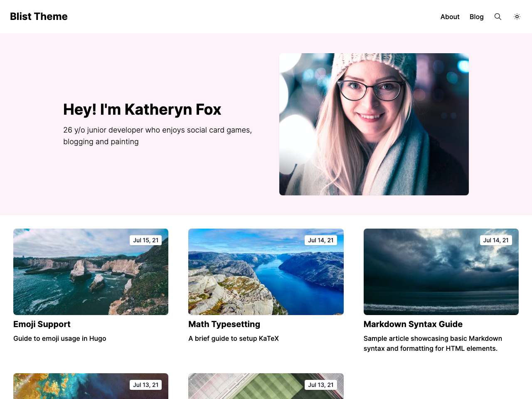Click the Jul 14, 21 badge on Markdown card
Screen dimensions: 532x399
pos(496,240)
